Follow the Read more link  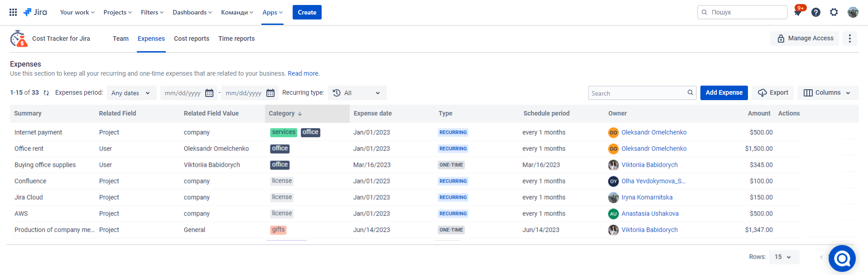tap(303, 73)
